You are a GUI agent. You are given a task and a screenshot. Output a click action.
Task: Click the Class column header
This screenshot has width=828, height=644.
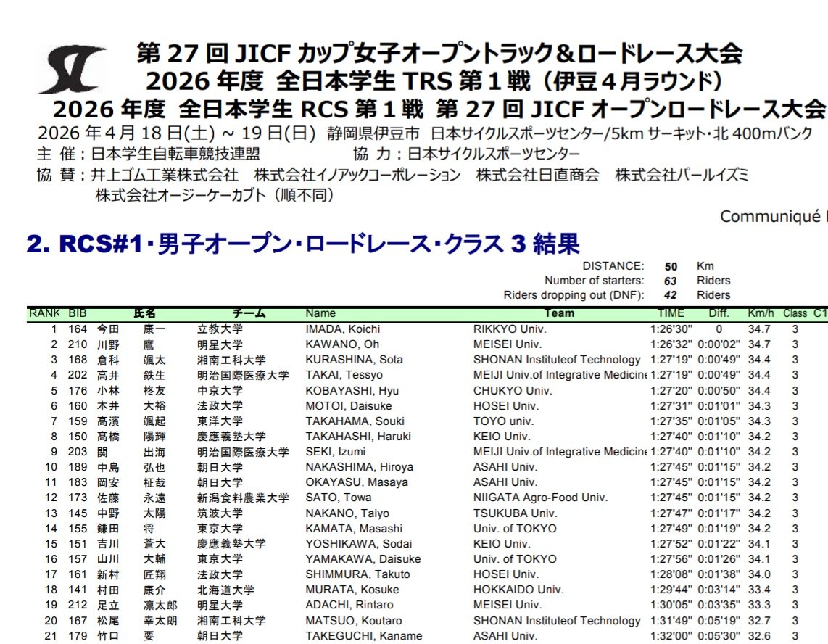tap(795, 313)
